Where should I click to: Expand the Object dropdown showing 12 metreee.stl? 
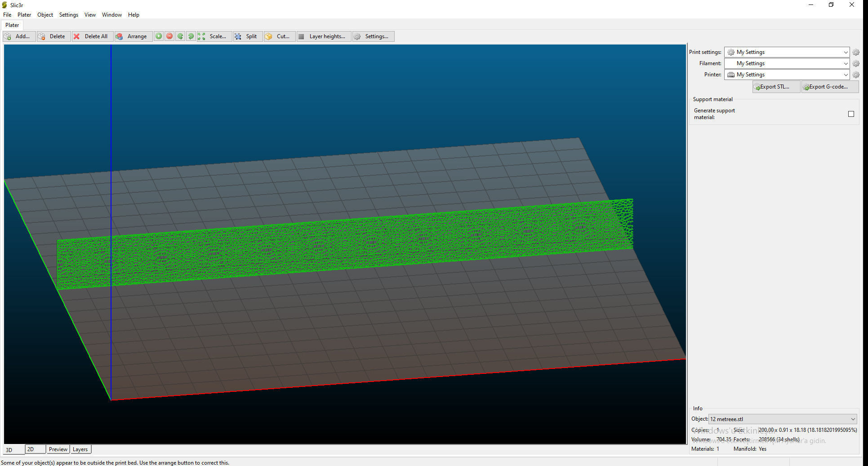tap(783, 419)
